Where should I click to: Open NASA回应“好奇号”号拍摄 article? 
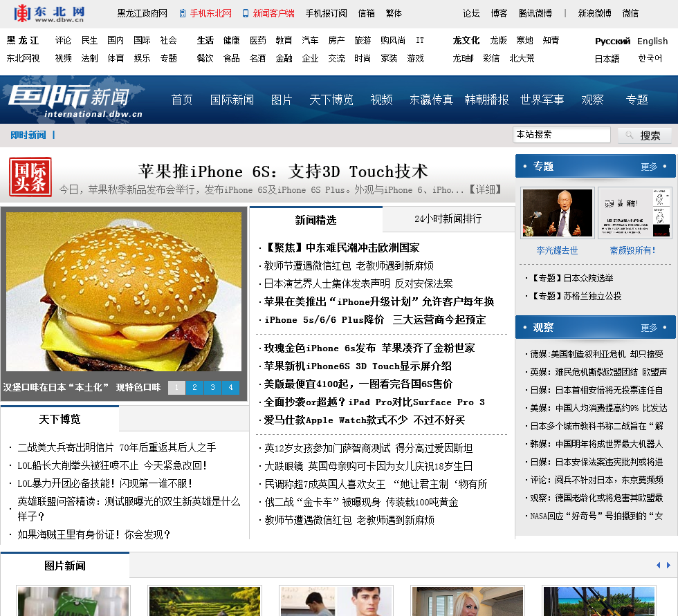pyautogui.click(x=596, y=516)
